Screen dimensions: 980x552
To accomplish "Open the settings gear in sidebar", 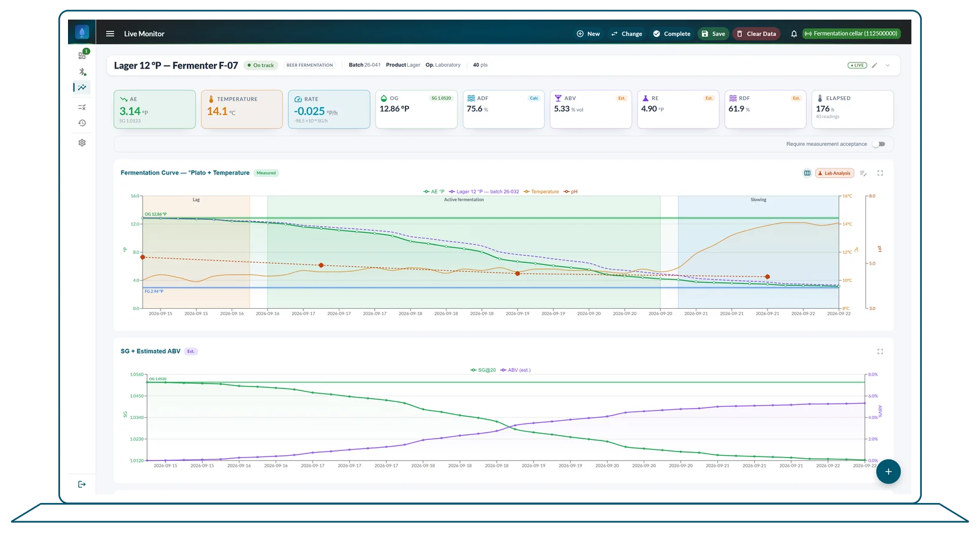I will pyautogui.click(x=82, y=143).
